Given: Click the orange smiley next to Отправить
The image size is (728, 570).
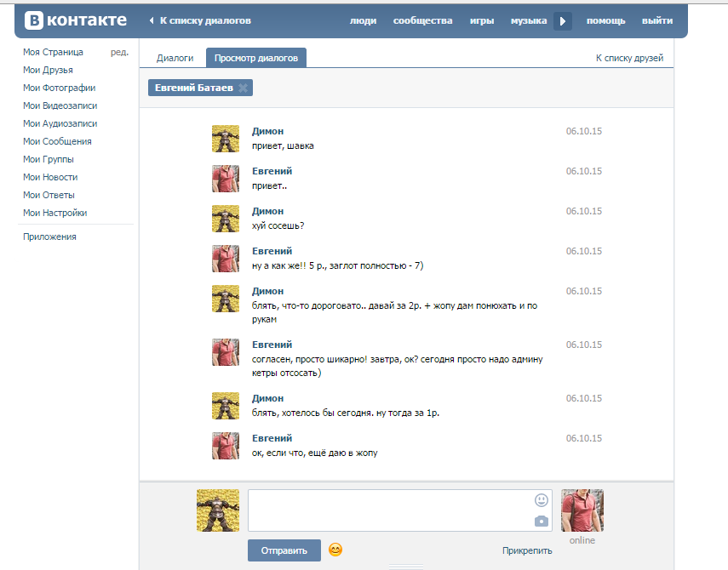Looking at the screenshot, I should coord(335,550).
